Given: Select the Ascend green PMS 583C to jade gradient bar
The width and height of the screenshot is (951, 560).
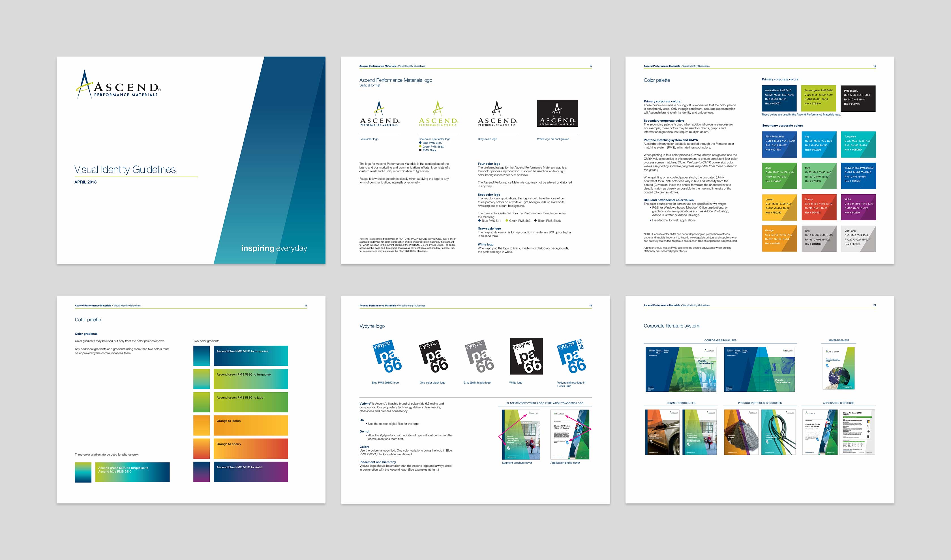Looking at the screenshot, I should click(251, 402).
